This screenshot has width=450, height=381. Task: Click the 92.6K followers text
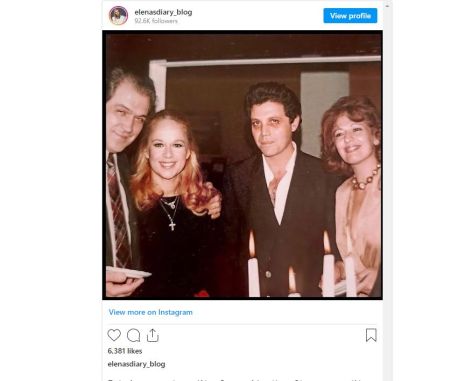156,21
